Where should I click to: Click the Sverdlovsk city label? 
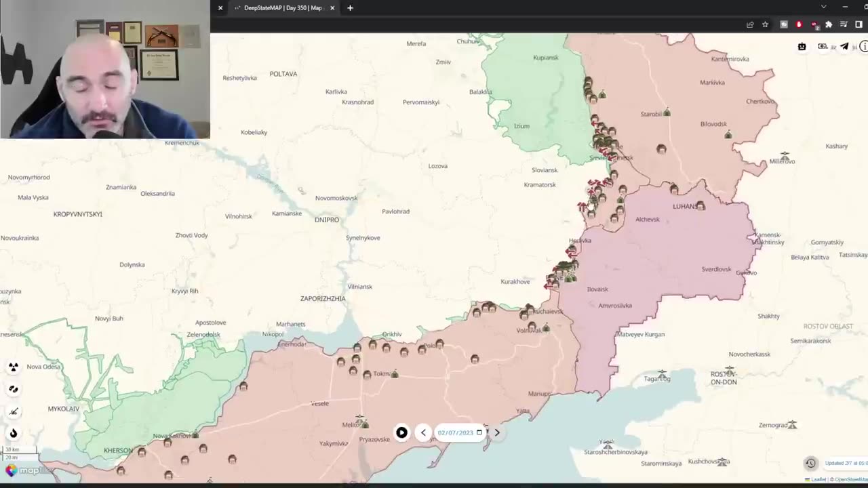pos(716,269)
